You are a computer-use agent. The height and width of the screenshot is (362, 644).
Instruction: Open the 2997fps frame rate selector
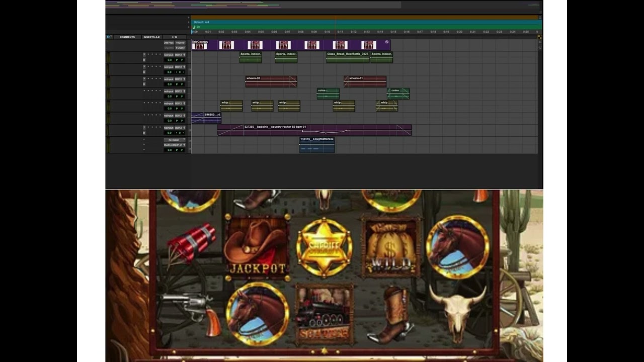coord(169,43)
